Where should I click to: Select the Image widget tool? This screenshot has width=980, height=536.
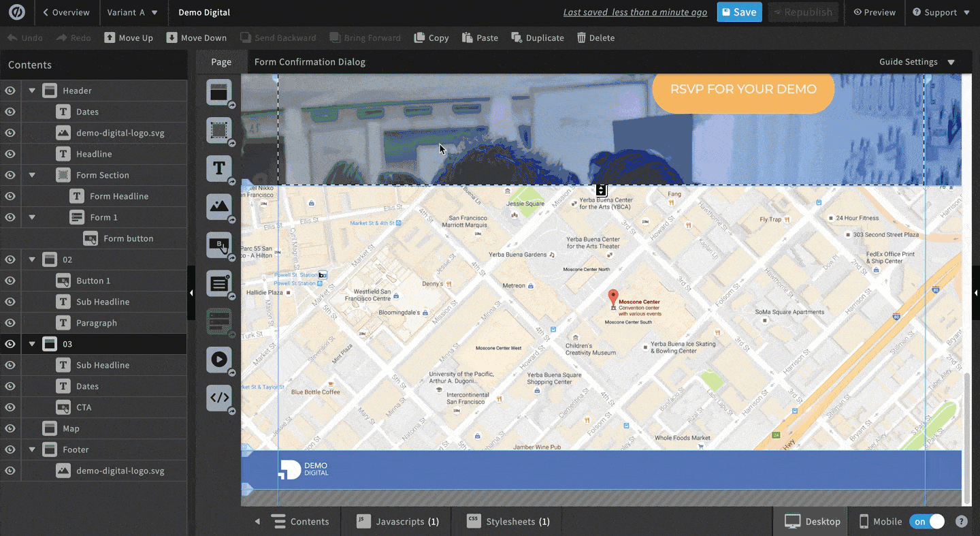click(x=219, y=206)
